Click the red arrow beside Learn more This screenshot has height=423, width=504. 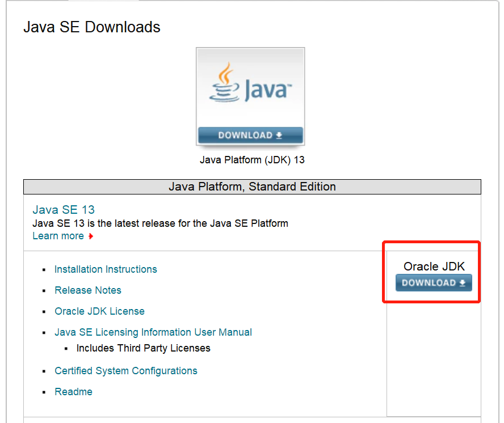pos(91,236)
